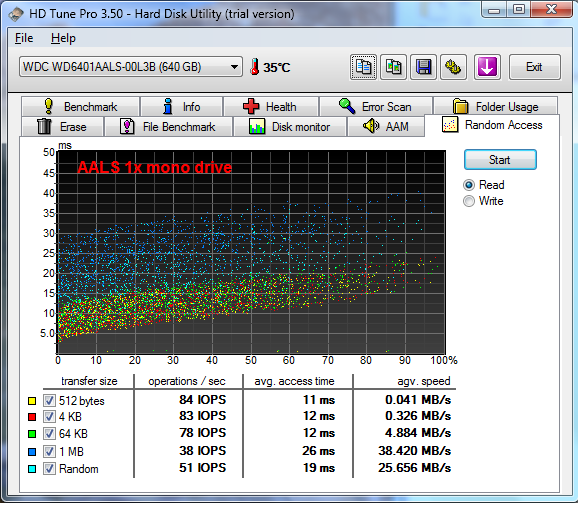Click the red 4 KB color swatch
The image size is (578, 505).
[32, 417]
